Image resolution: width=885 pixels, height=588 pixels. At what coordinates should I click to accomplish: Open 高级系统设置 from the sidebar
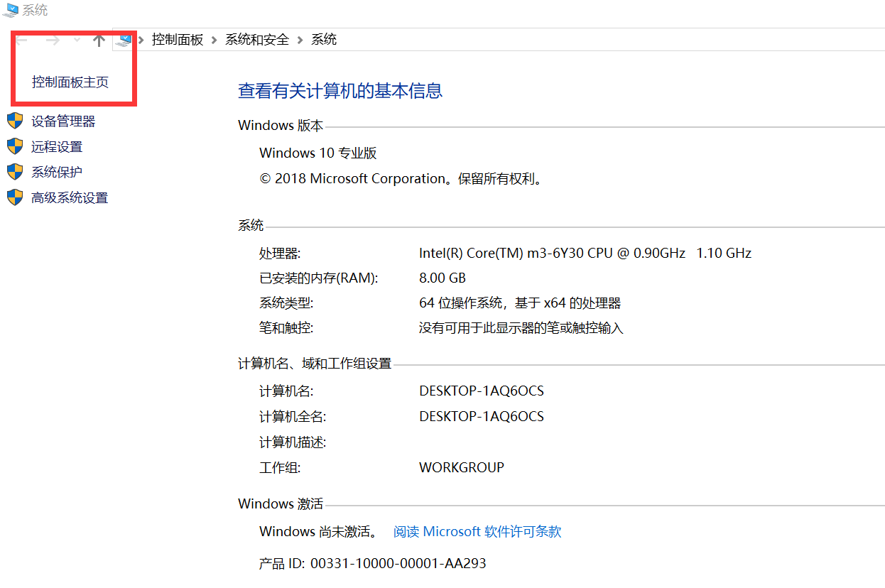pos(70,198)
